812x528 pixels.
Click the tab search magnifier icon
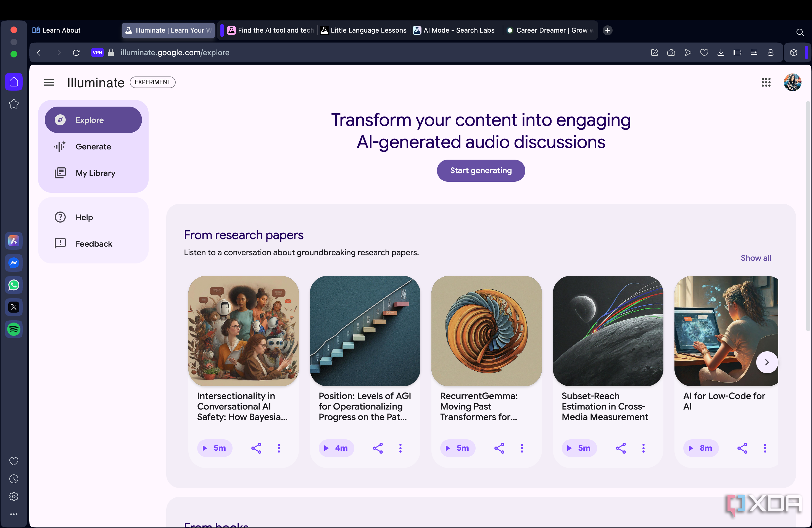800,32
